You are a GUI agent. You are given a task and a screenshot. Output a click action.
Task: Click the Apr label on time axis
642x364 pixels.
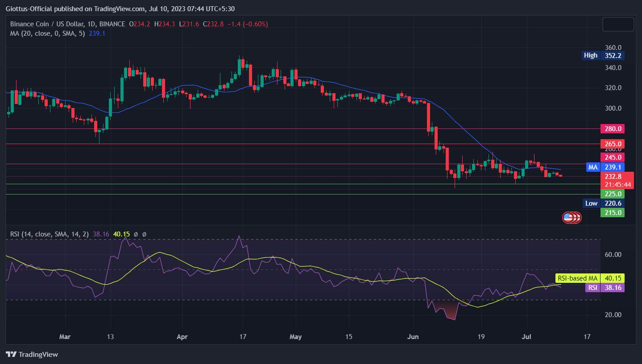tap(182, 336)
